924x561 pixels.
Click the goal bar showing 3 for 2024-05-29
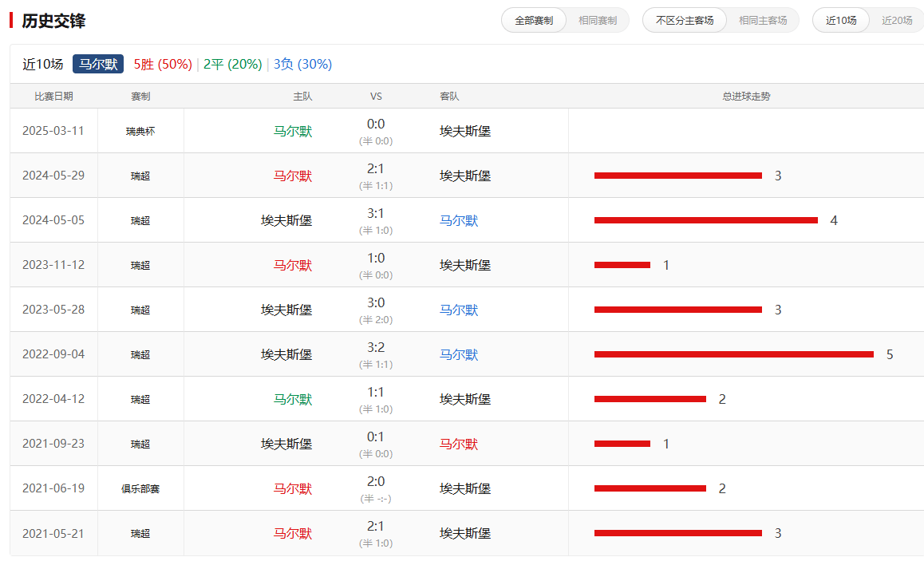(677, 176)
